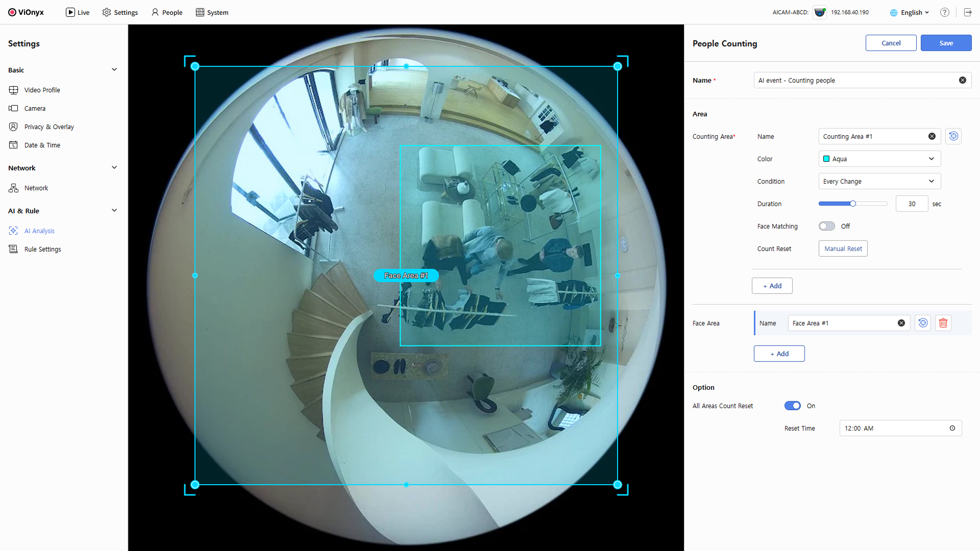This screenshot has height=551, width=980.
Task: Reset Face Area #1 with the redraw icon
Action: click(923, 323)
